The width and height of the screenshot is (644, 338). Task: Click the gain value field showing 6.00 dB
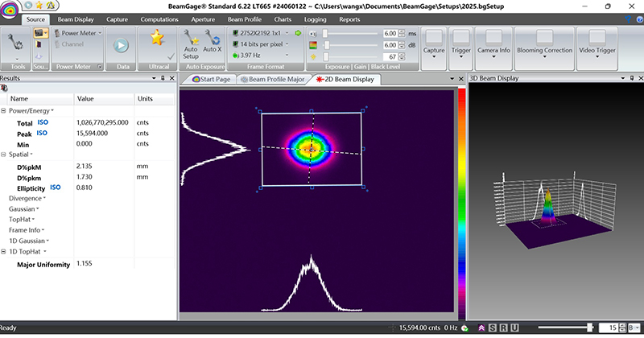[x=390, y=45]
